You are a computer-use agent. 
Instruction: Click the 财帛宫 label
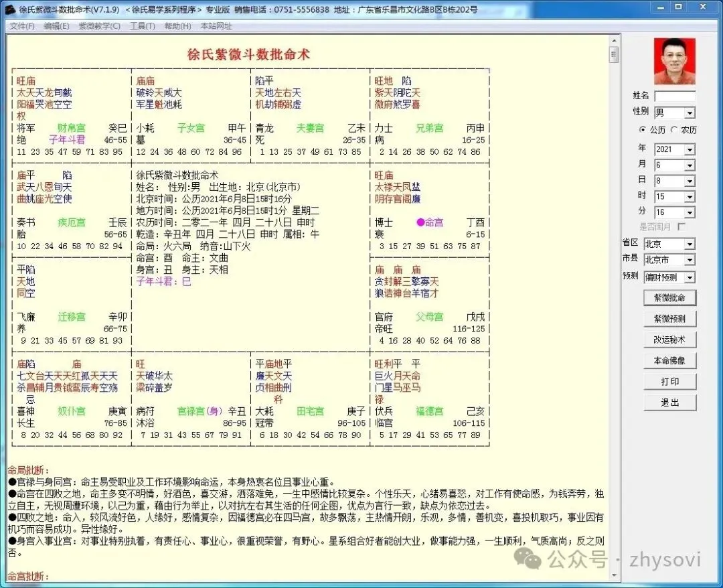point(72,128)
